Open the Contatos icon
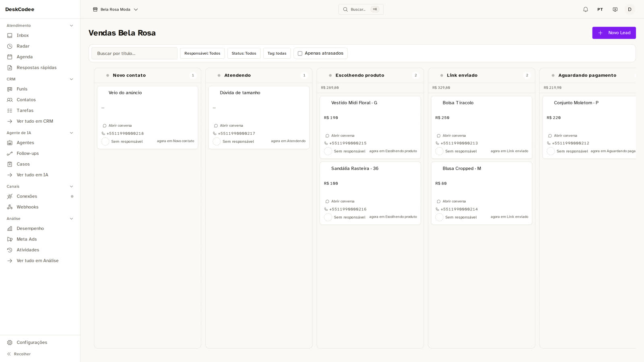 pyautogui.click(x=10, y=100)
